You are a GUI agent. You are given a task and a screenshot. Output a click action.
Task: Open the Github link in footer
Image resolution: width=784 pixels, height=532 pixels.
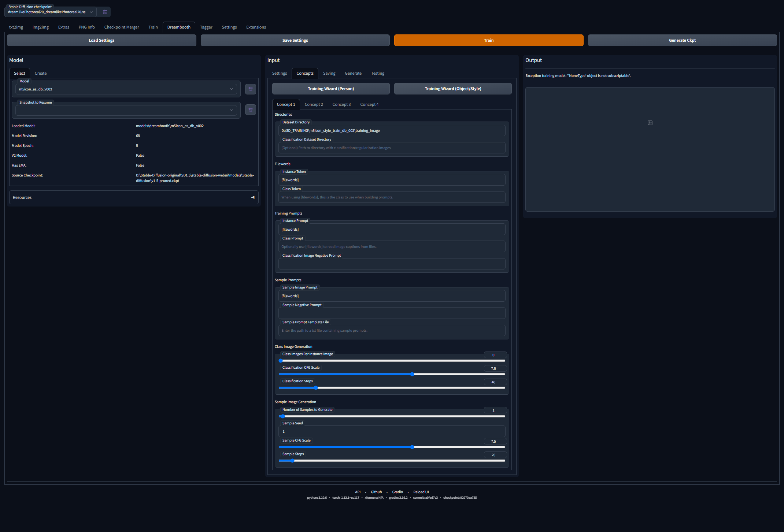coord(376,492)
